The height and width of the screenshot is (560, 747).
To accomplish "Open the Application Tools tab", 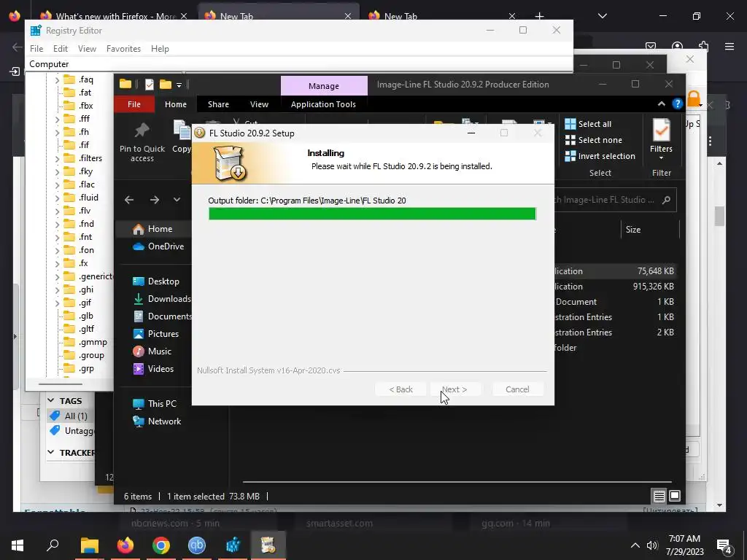I will click(x=323, y=104).
